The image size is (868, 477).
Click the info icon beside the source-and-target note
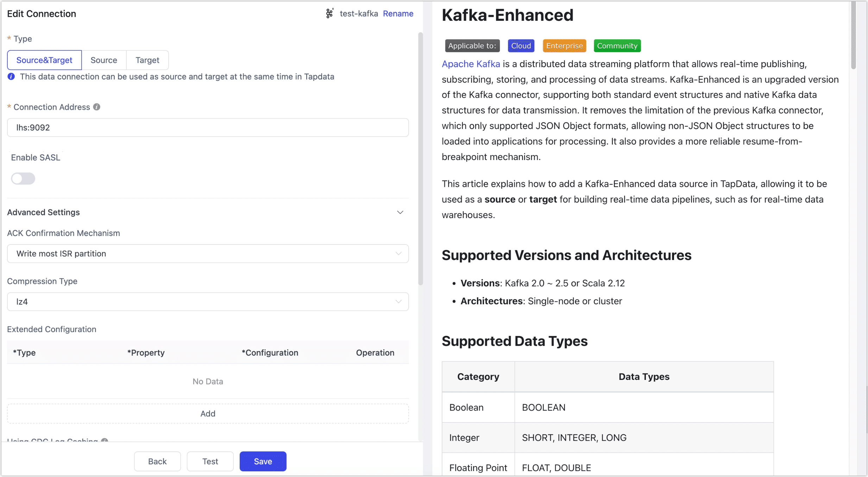click(11, 77)
